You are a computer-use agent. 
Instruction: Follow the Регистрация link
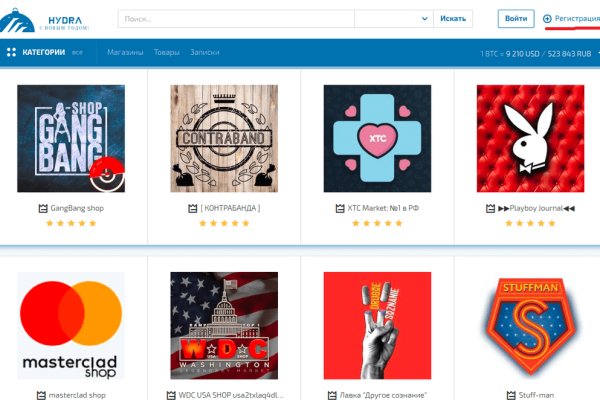click(x=577, y=18)
